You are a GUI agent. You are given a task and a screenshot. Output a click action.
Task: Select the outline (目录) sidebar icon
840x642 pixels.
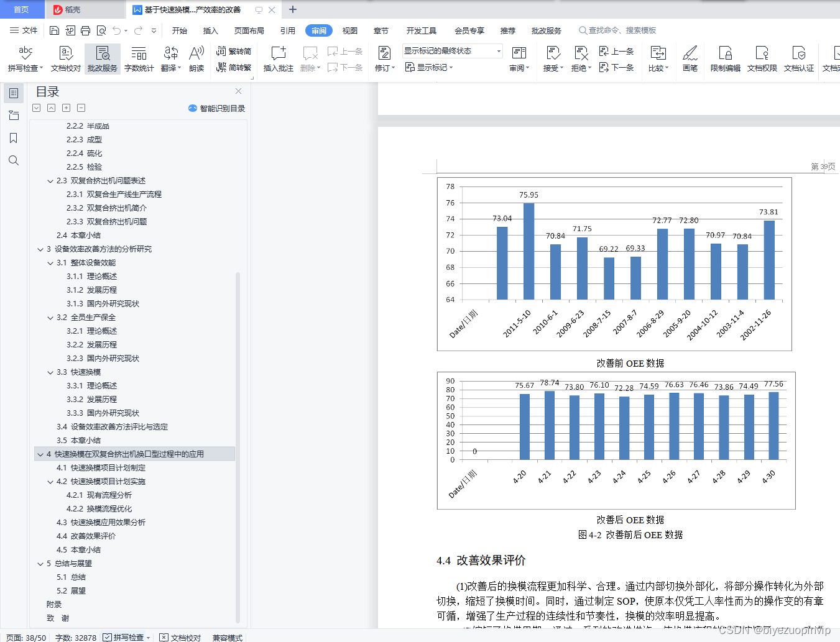(x=14, y=93)
